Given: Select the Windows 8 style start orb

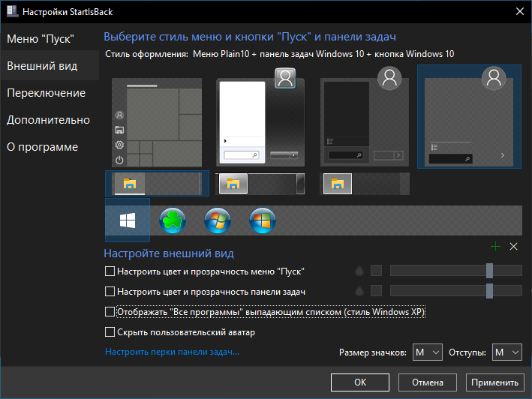Looking at the screenshot, I should 263,220.
